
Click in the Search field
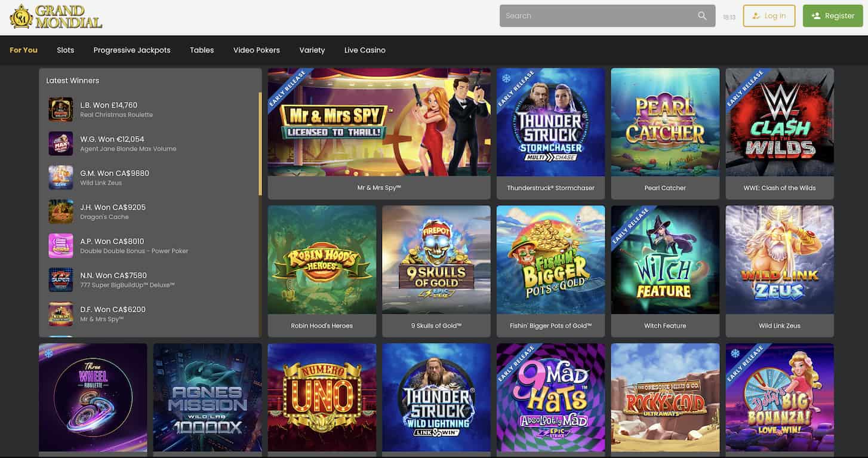[x=607, y=16]
